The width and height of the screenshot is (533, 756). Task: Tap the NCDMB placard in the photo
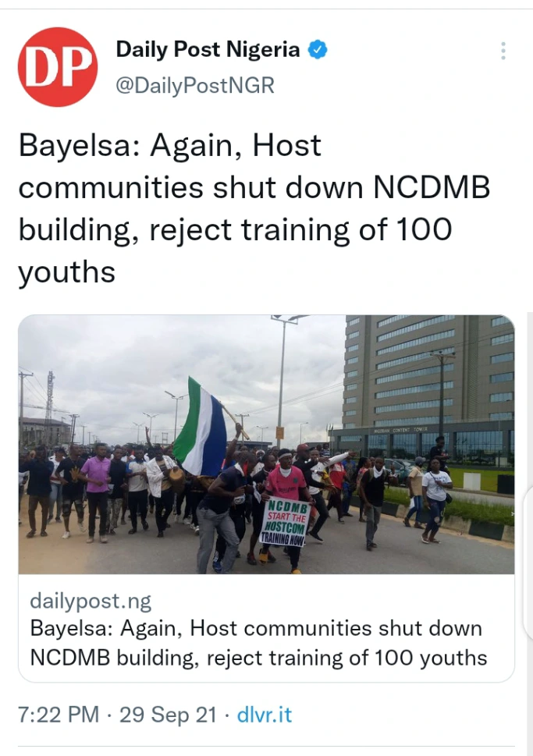click(285, 524)
